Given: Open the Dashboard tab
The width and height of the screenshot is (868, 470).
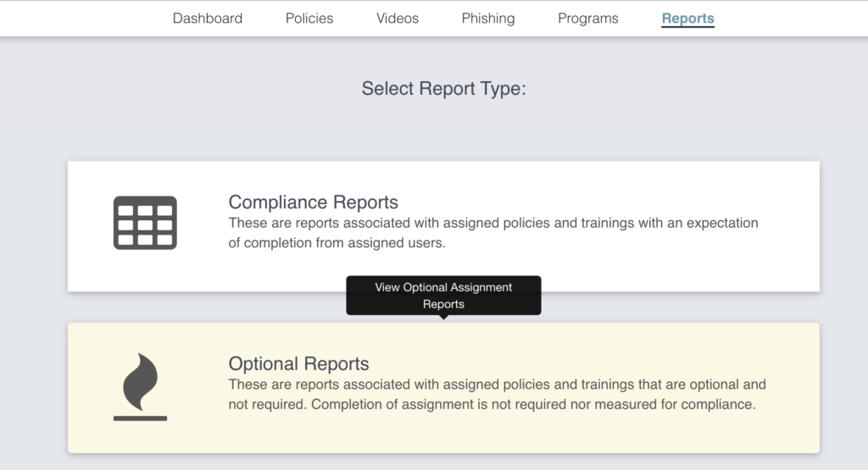Looking at the screenshot, I should click(x=208, y=19).
